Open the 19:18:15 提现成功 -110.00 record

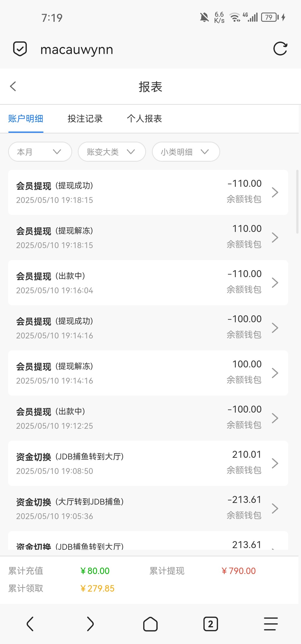click(x=148, y=192)
